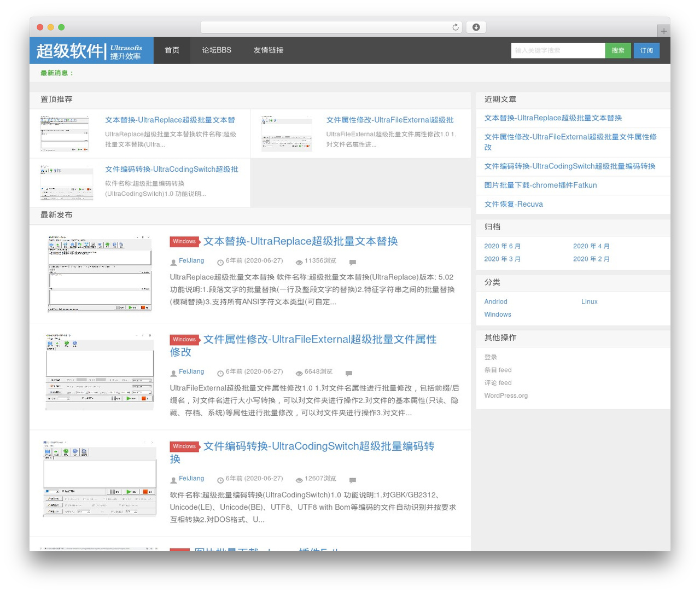The image size is (700, 593).
Task: Click Windows tag on UltraFileExternal post
Action: click(x=184, y=340)
